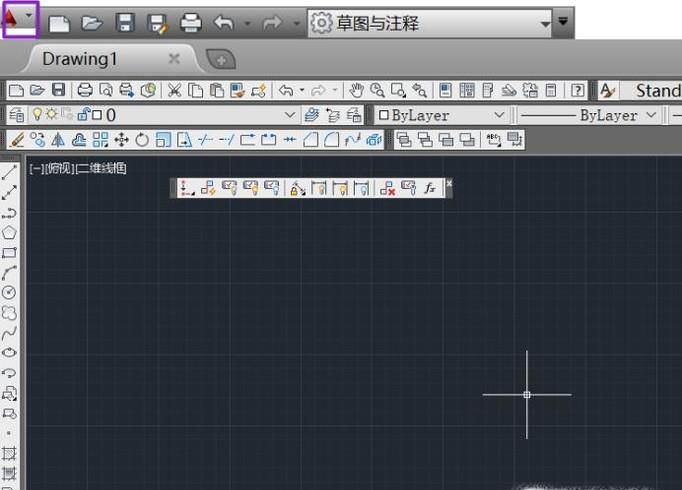682x490 pixels.
Task: Close the Drawing1 tab
Action: 174,58
